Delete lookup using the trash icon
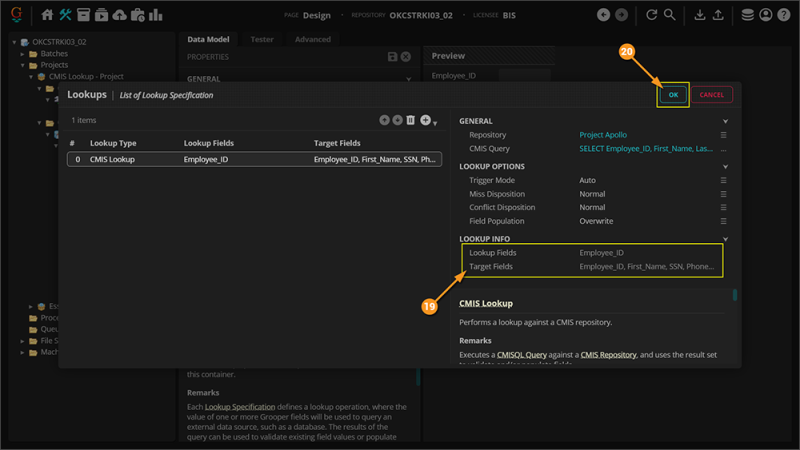 point(411,120)
